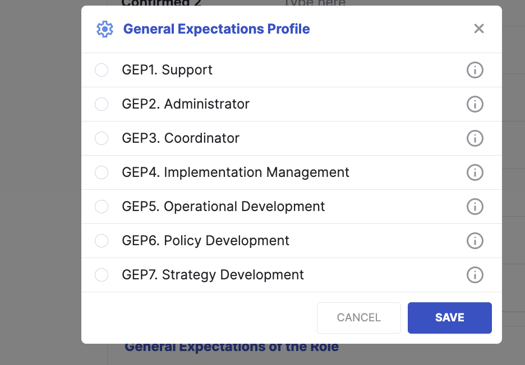Image resolution: width=525 pixels, height=365 pixels.
Task: Open info for GEP1. Support
Action: [x=475, y=70]
